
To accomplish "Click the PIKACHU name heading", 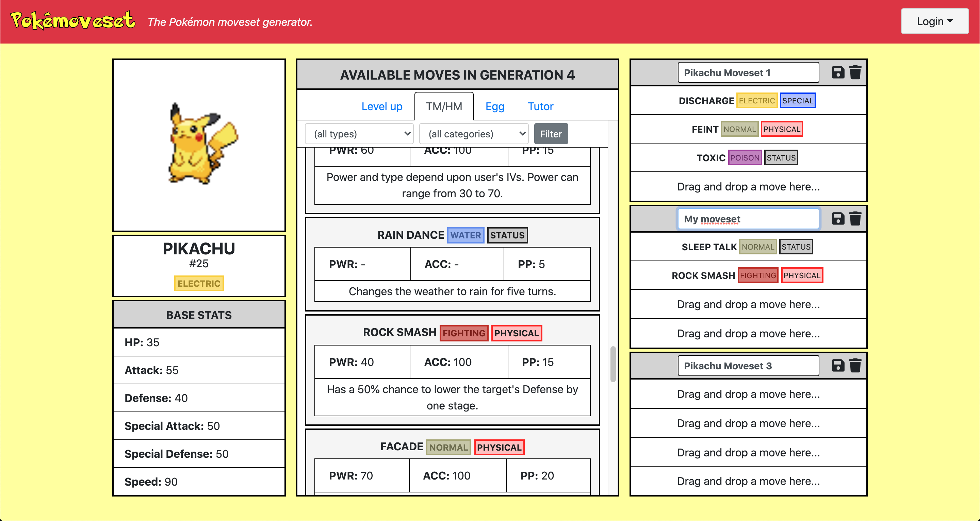I will [199, 249].
